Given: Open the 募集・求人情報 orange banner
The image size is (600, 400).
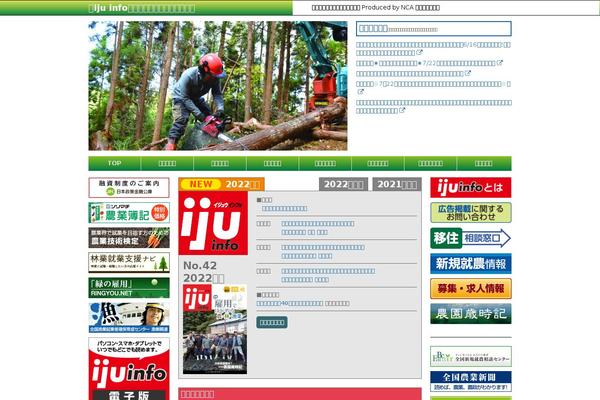Looking at the screenshot, I should click(471, 289).
